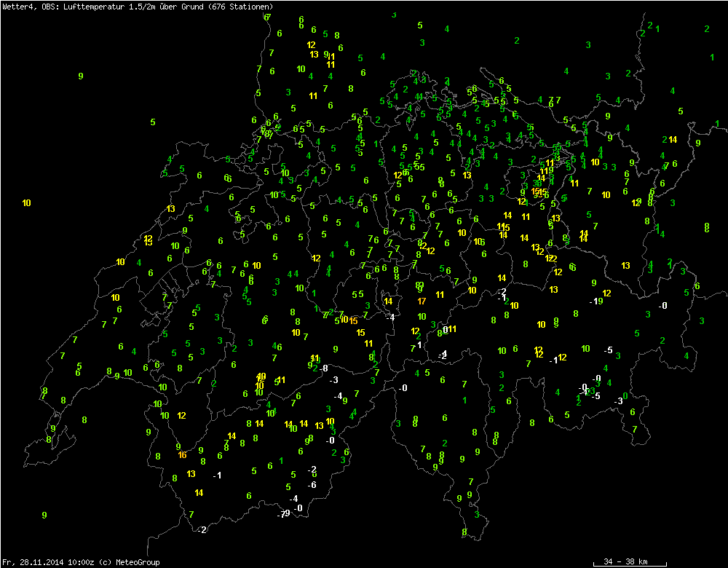This screenshot has width=728, height=568.
Task: Click the yellow 14 near the right edge
Action: pos(673,140)
